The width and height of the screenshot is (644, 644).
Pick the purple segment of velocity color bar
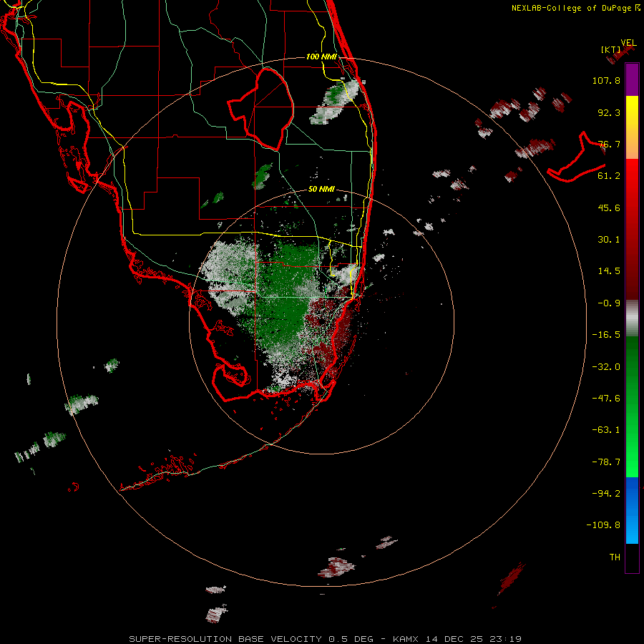click(632, 80)
